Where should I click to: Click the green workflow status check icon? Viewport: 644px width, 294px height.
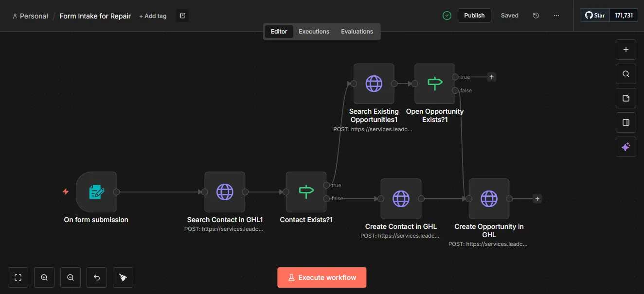(447, 16)
